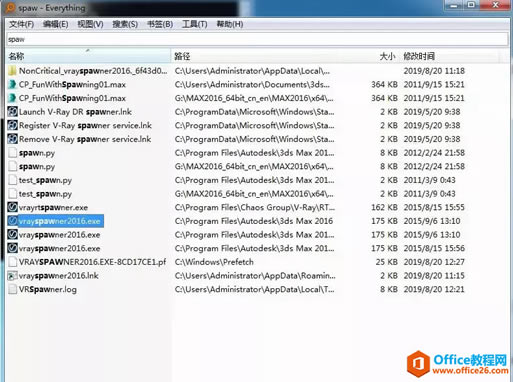The image size is (513, 382).
Task: Select vrayspawner2016.lnk file name
Action: (59, 276)
